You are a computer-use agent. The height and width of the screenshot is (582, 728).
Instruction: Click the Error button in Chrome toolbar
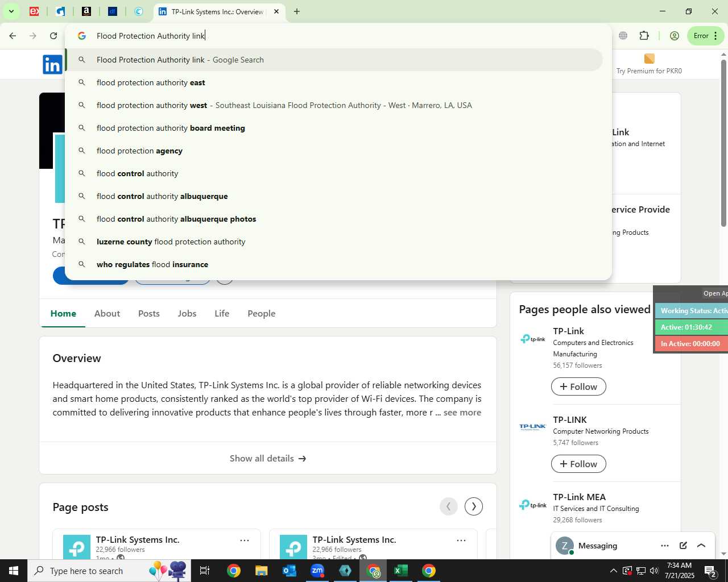coord(706,36)
